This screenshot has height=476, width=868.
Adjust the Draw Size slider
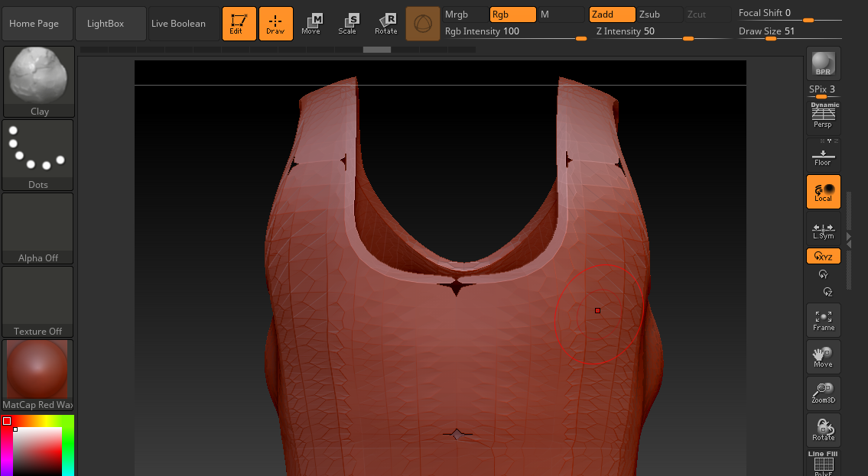pyautogui.click(x=790, y=33)
